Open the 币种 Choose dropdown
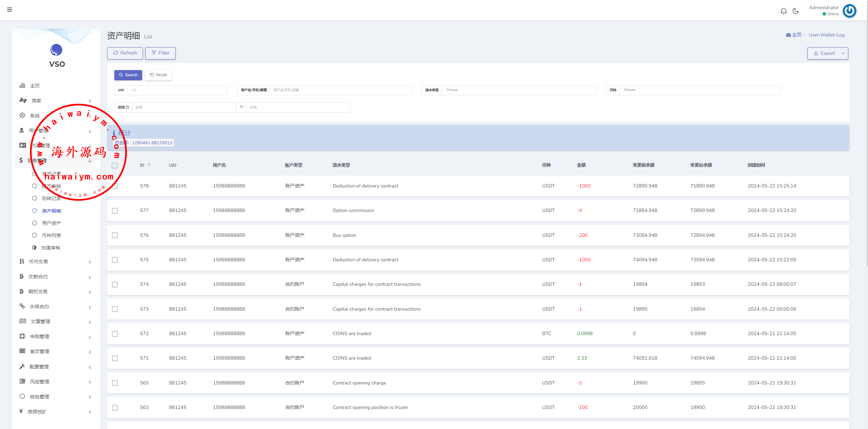The height and width of the screenshot is (429, 868). coord(700,90)
